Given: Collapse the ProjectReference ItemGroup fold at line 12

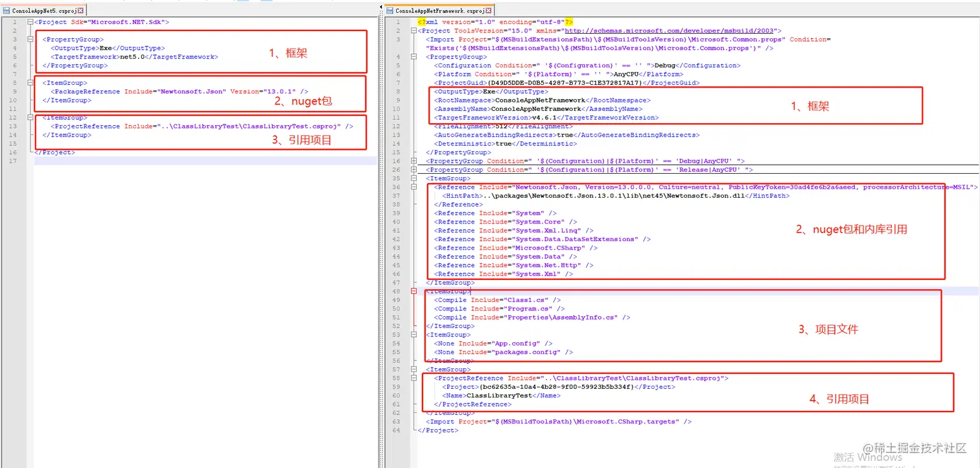Looking at the screenshot, I should 30,118.
